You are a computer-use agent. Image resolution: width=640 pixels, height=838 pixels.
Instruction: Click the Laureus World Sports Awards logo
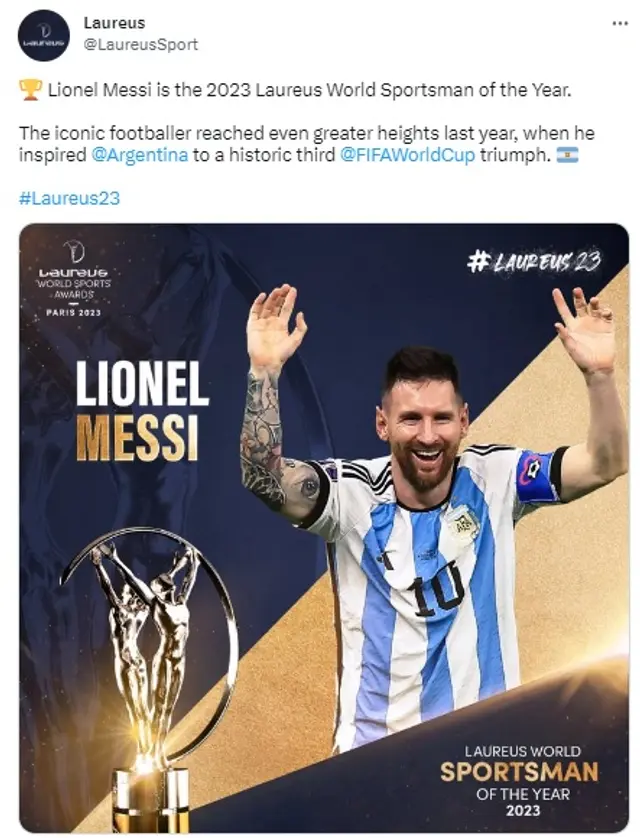[x=74, y=278]
